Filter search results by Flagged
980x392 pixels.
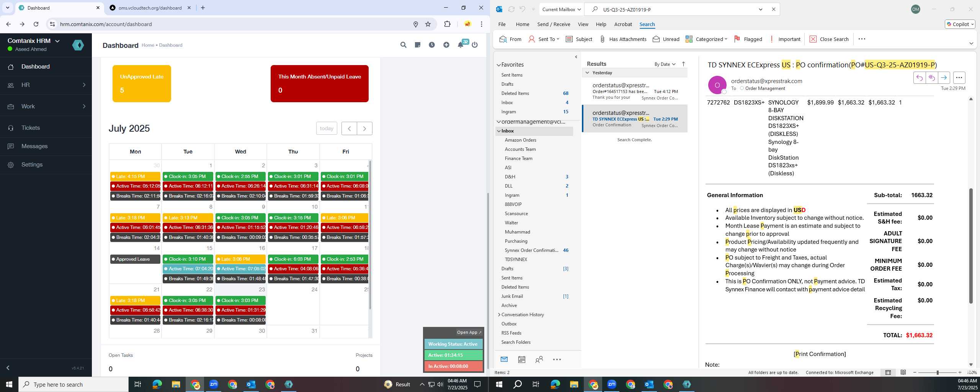748,39
